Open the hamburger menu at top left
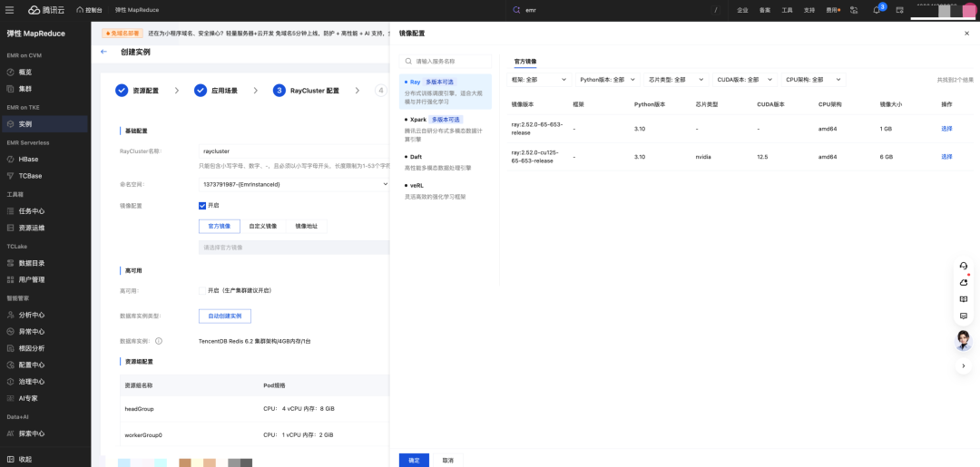980x467 pixels. click(x=9, y=10)
